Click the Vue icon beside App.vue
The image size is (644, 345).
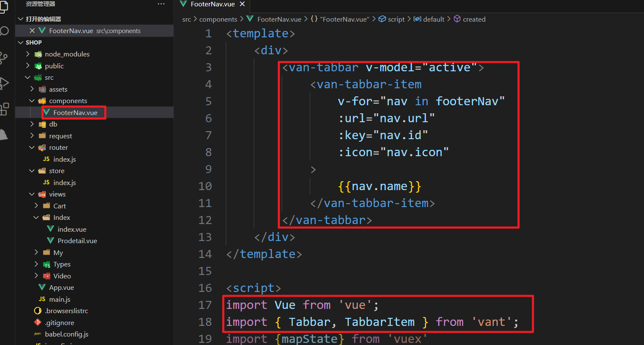(x=42, y=287)
